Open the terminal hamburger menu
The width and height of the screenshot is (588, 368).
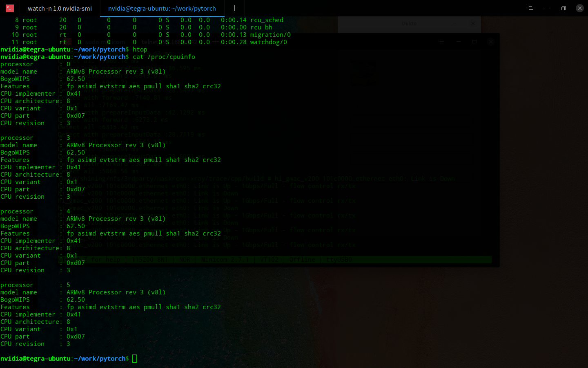point(531,8)
